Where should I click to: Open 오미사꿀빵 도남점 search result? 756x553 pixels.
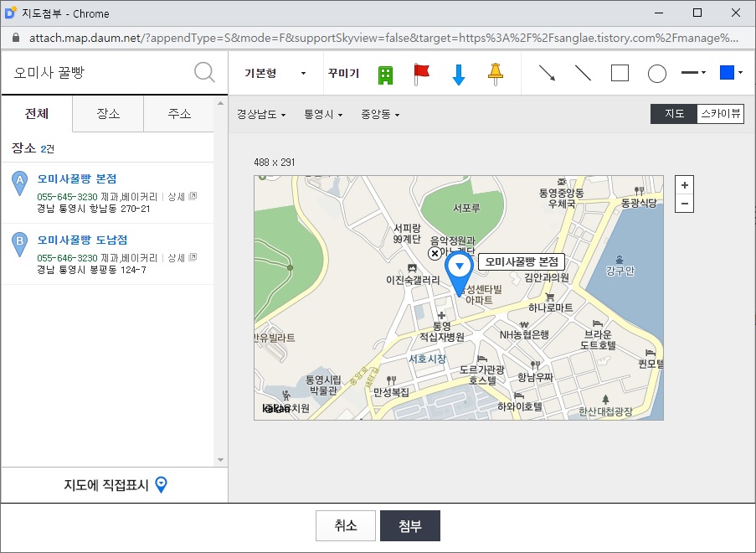click(82, 240)
